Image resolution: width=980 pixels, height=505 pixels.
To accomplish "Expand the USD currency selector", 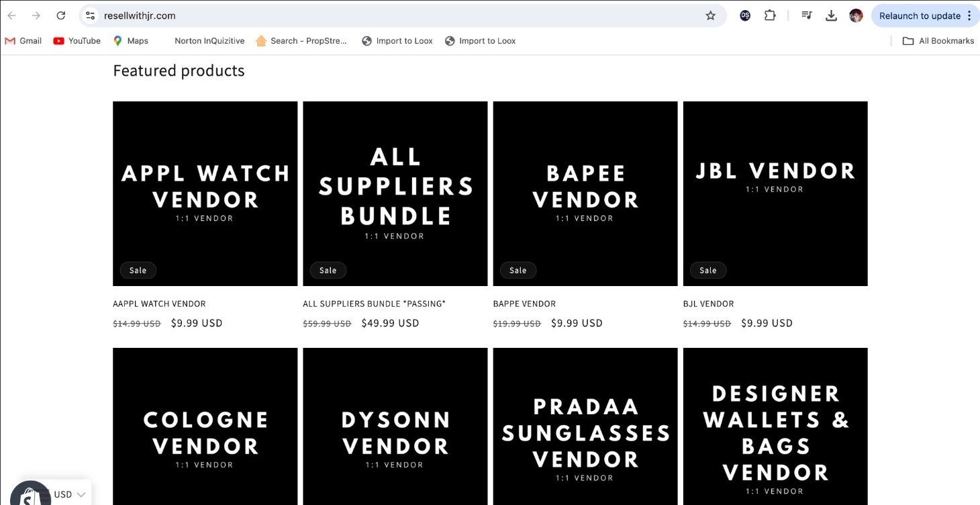I will (x=70, y=494).
